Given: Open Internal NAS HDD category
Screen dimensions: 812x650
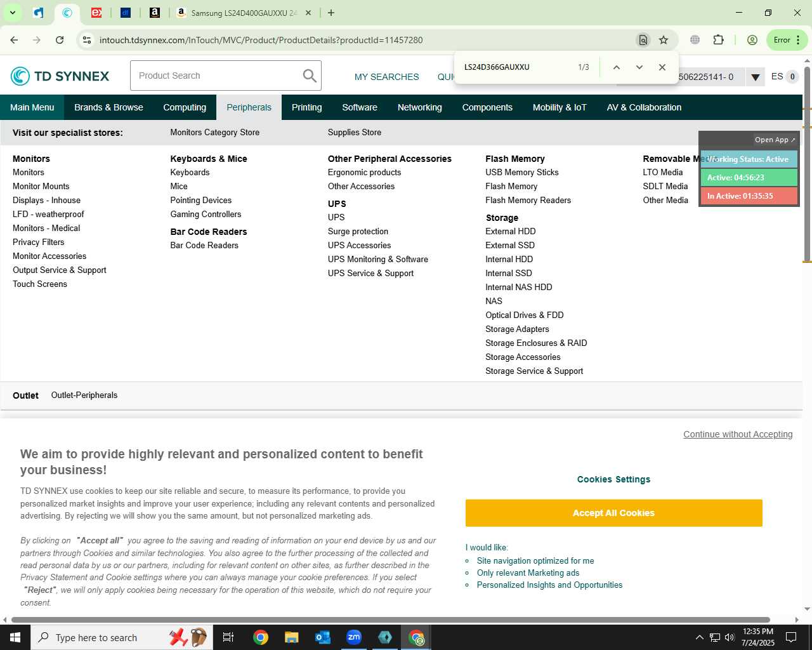Looking at the screenshot, I should point(519,288).
